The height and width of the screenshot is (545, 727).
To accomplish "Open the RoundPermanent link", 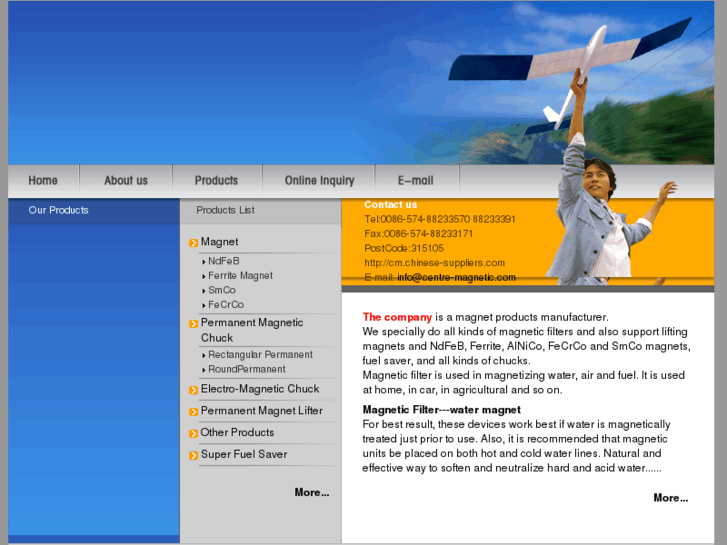I will pos(247,369).
